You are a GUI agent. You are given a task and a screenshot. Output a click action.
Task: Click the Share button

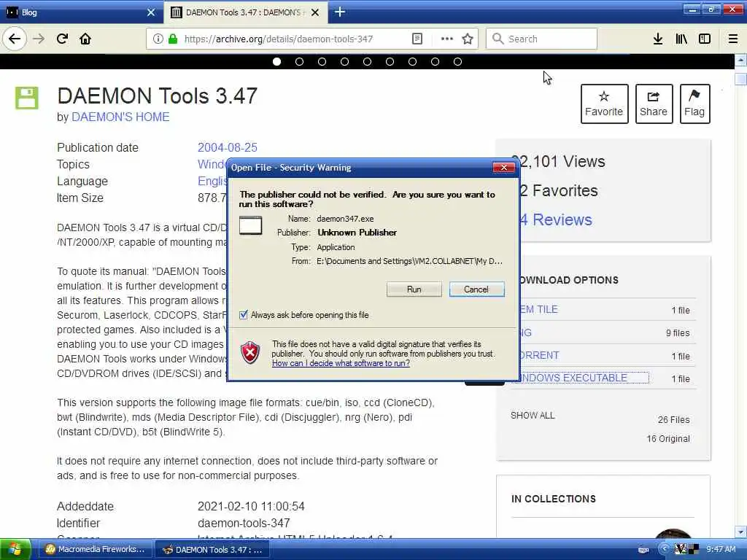[x=654, y=104]
